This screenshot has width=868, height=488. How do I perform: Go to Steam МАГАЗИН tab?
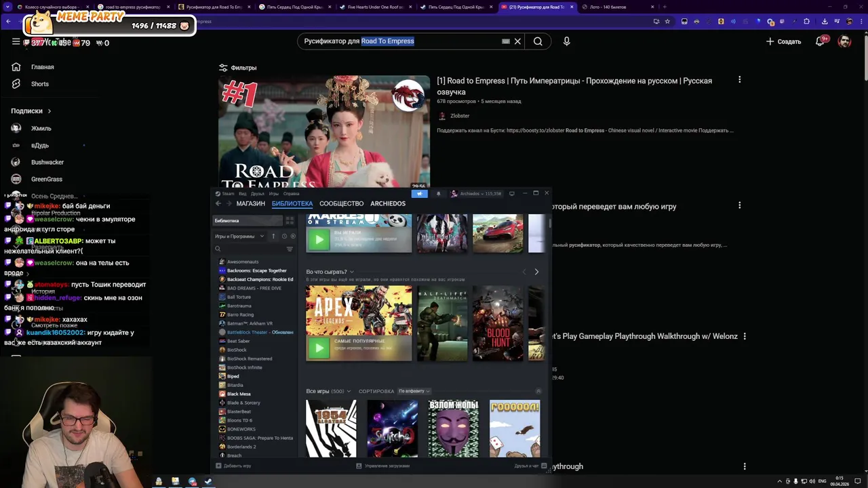pos(251,203)
